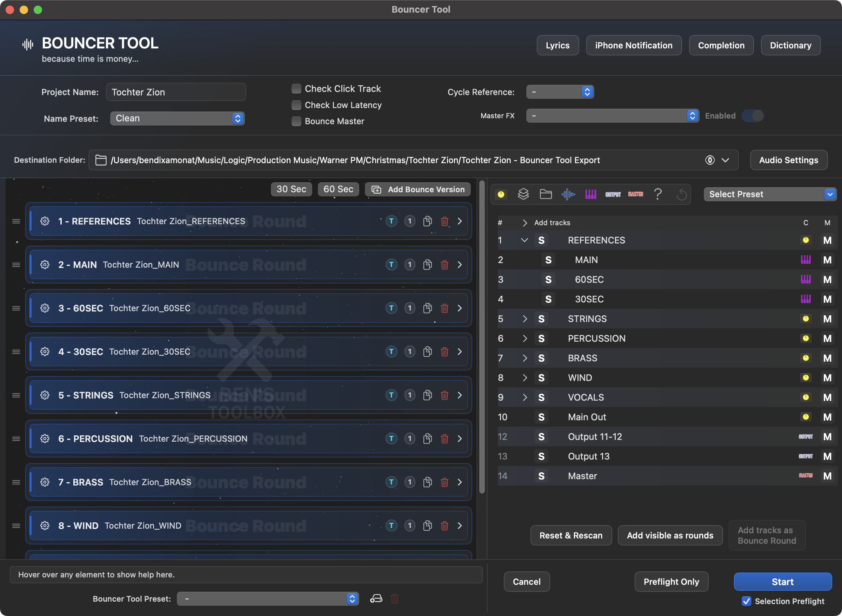The width and height of the screenshot is (842, 616).
Task: Mute the PERCUSSION track
Action: [827, 339]
